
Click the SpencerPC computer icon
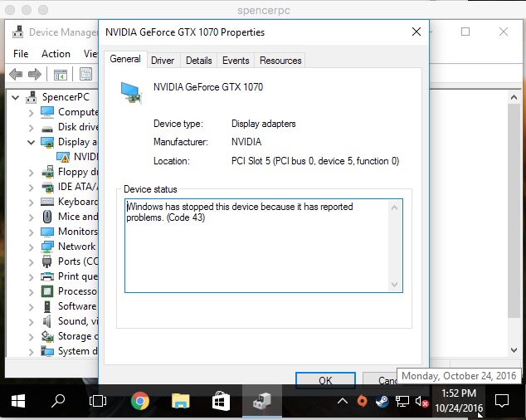(32, 97)
